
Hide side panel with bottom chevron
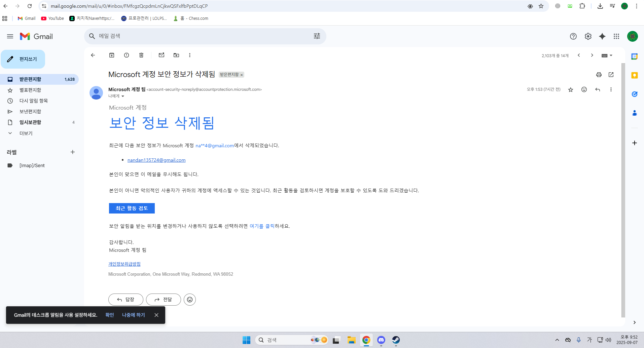(635, 322)
